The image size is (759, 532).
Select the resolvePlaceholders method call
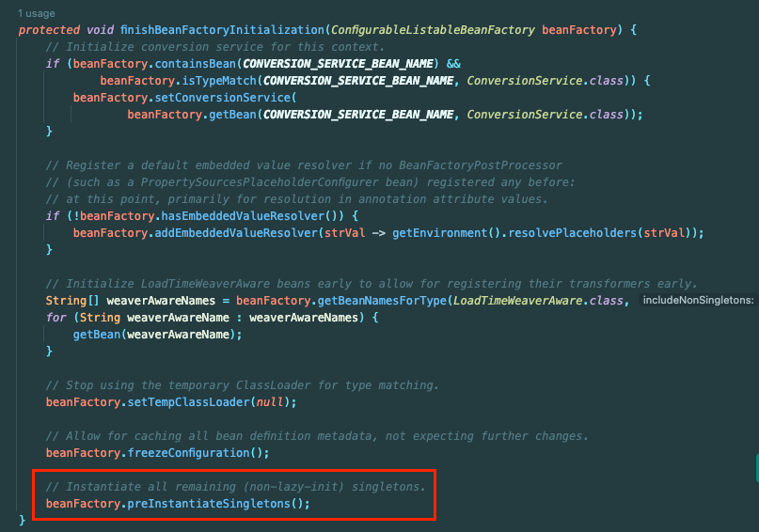click(x=573, y=233)
